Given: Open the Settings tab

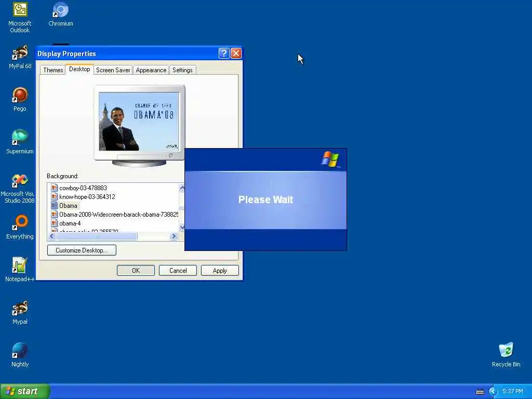Looking at the screenshot, I should point(182,70).
